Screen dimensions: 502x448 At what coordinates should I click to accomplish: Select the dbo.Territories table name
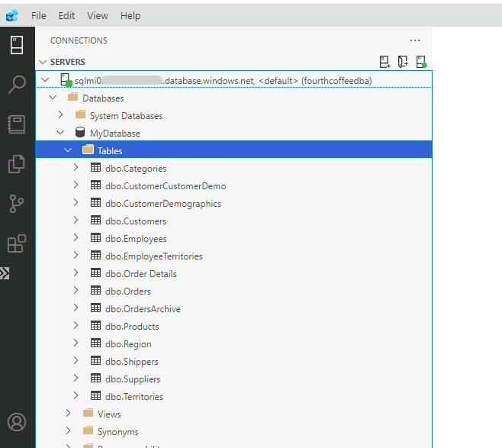coord(134,397)
